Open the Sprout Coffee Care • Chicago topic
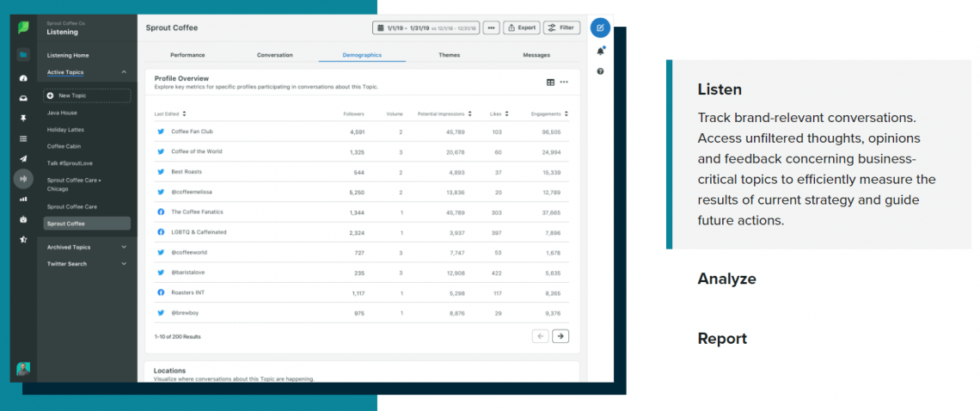 point(74,184)
